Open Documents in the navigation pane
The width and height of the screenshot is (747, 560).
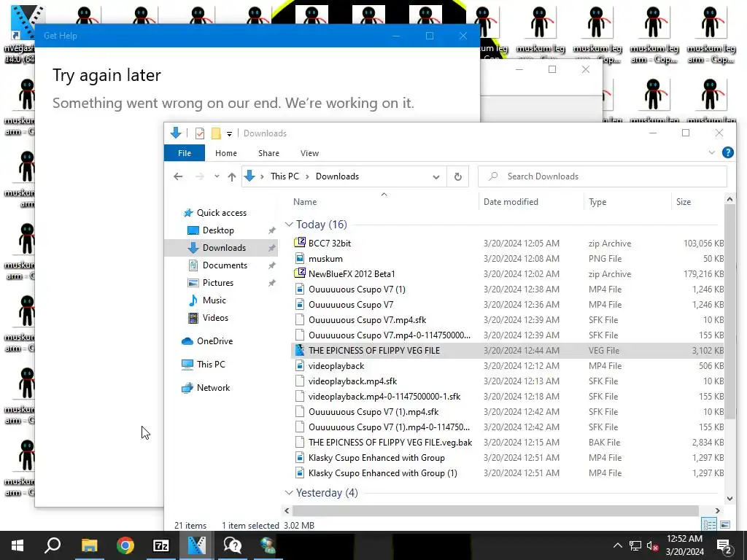click(225, 265)
